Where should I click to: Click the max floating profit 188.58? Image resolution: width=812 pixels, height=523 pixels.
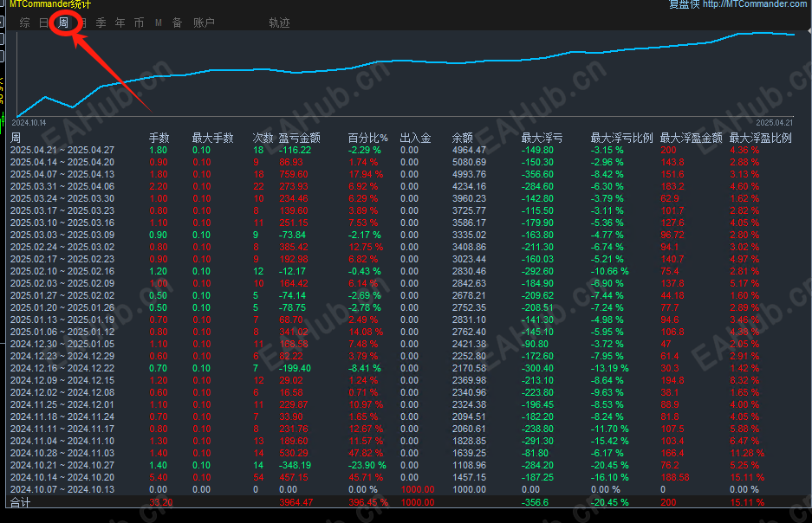click(x=675, y=477)
